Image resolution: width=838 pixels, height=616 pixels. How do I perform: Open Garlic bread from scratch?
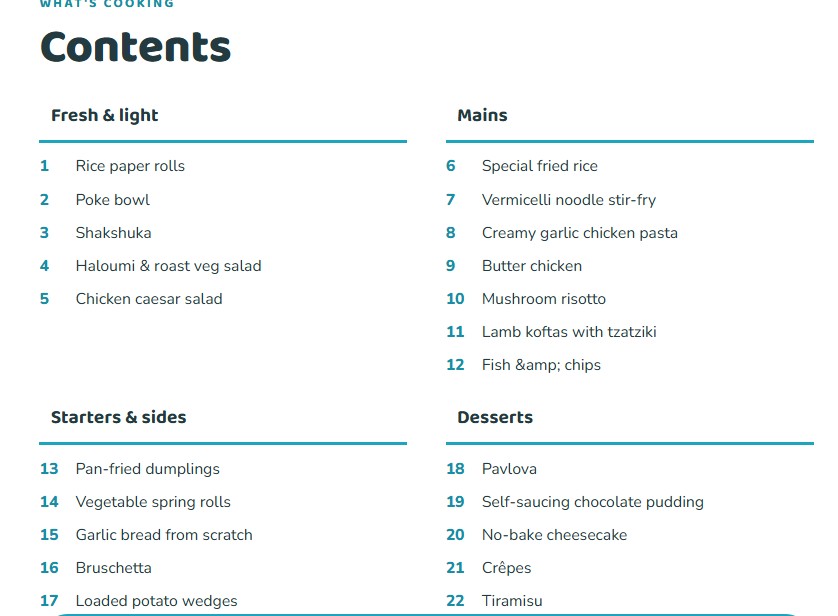tap(164, 535)
